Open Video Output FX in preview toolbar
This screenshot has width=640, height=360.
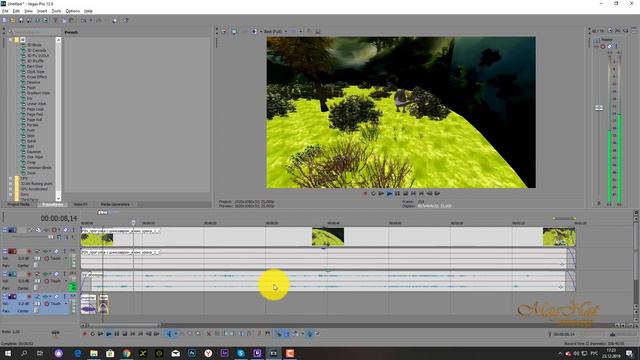[x=244, y=31]
